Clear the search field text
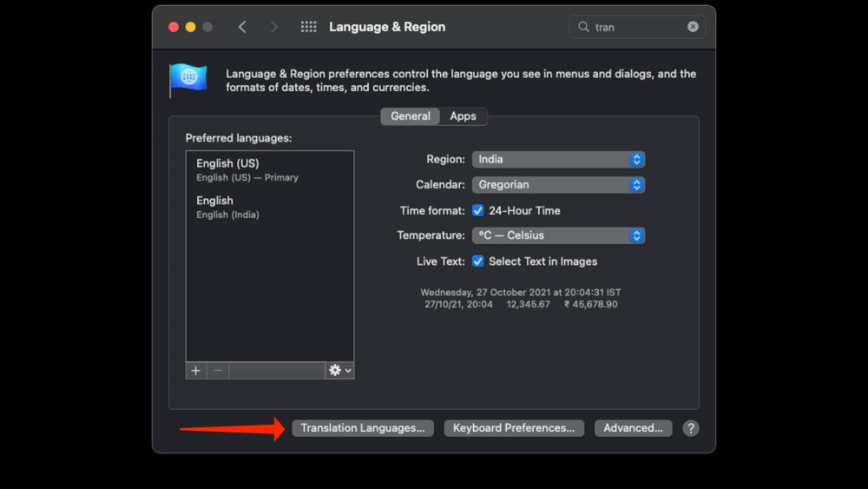868x489 pixels. pos(693,27)
